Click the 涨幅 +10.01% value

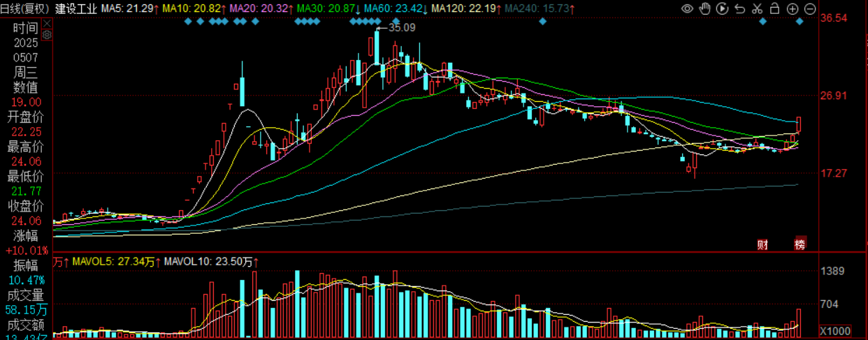coord(27,250)
